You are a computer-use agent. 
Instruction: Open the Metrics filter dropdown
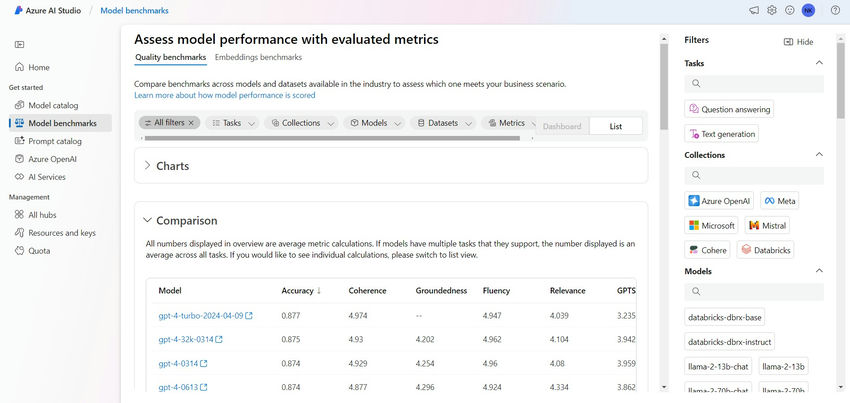pos(510,123)
